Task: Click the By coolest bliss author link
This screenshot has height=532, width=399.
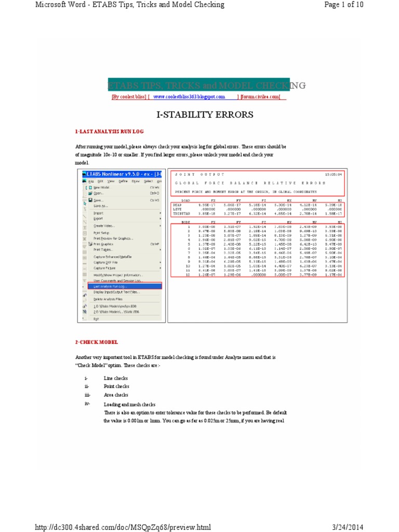Action: [x=129, y=97]
